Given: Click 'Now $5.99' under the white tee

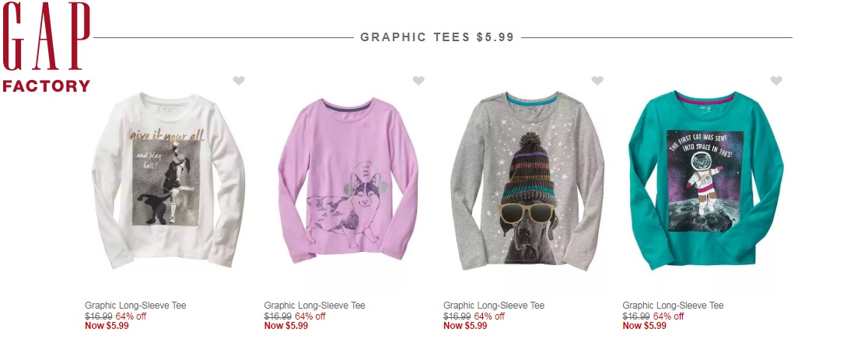Looking at the screenshot, I should pyautogui.click(x=107, y=326).
